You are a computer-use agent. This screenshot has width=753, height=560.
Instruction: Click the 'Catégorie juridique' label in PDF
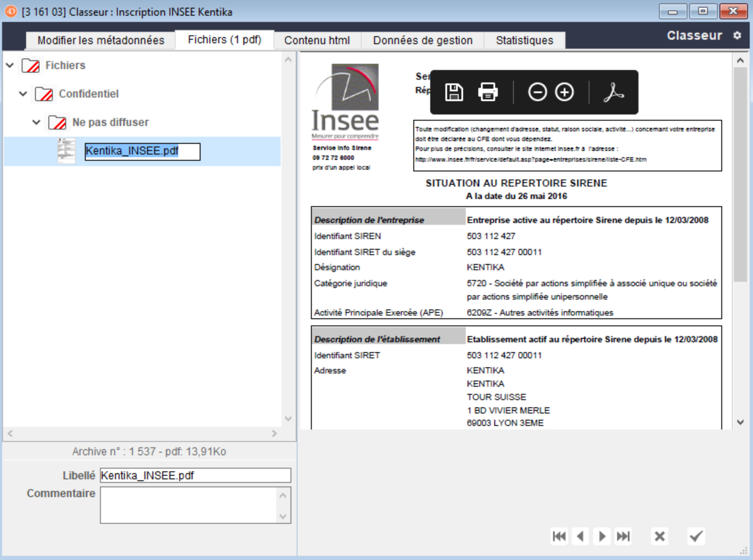(x=351, y=284)
